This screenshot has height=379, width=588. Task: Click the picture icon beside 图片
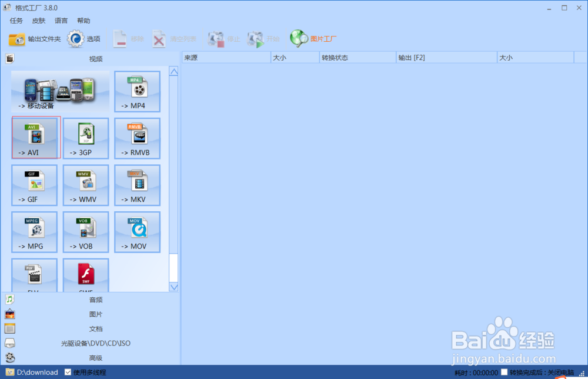(10, 314)
